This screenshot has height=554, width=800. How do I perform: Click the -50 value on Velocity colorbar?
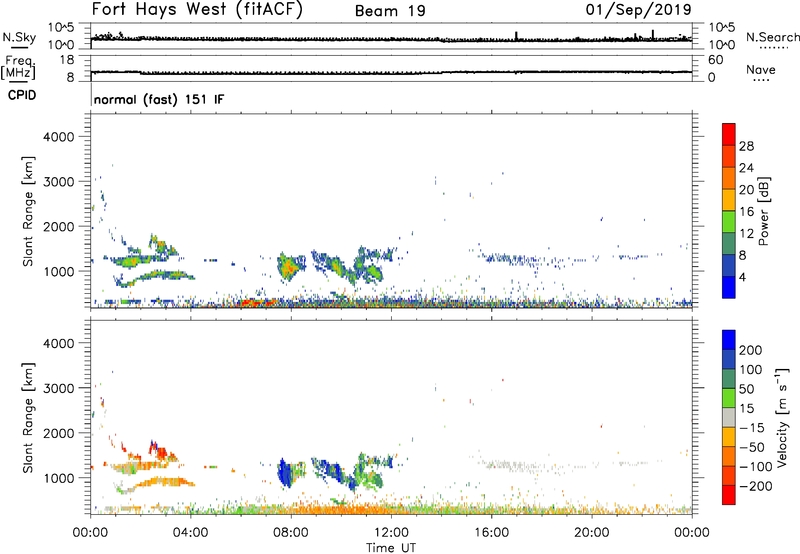(x=752, y=447)
